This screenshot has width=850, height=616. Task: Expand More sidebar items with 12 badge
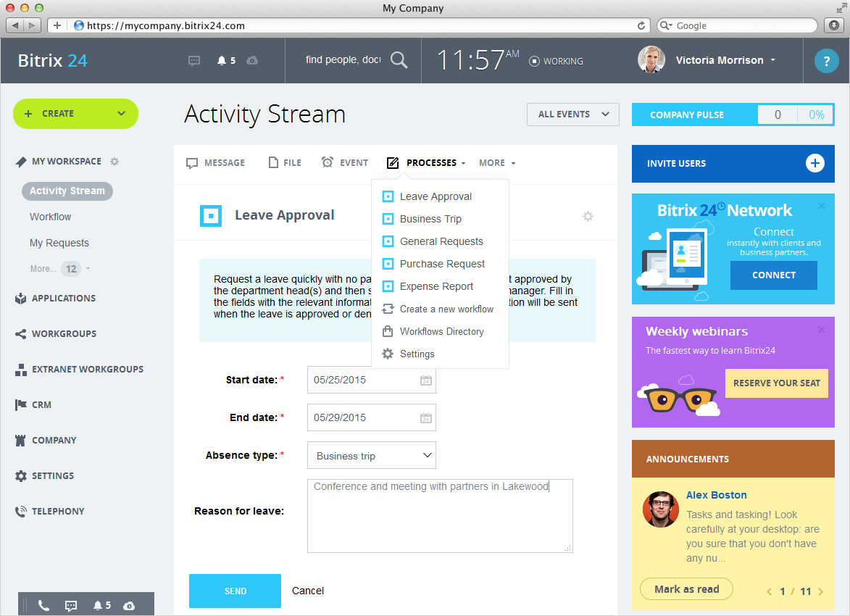coord(60,268)
